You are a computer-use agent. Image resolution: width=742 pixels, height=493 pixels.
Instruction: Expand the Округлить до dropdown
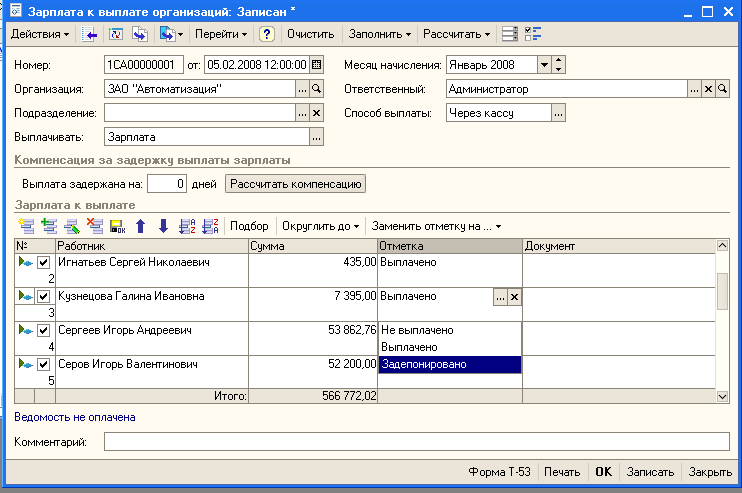(x=320, y=226)
